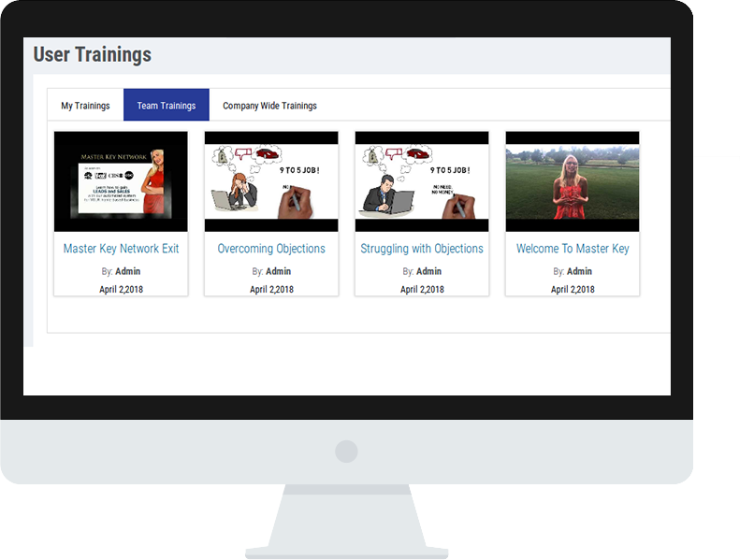Image resolution: width=754 pixels, height=560 pixels.
Task: Click April 2,2018 date under Welcome To Master Key
Action: [573, 290]
